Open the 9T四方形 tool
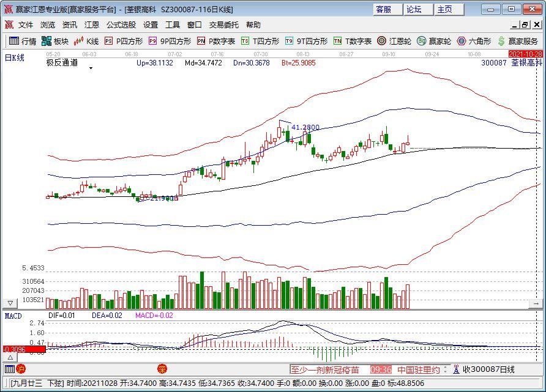The height and width of the screenshot is (392, 546). [307, 41]
